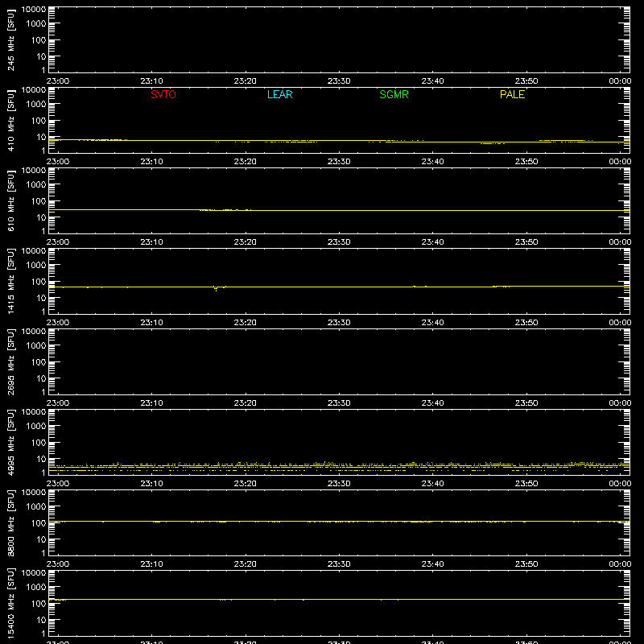Click the 10000 tick on the 245 MHz axis
Image resolution: width=644 pixels, height=644 pixels.
pos(34,9)
